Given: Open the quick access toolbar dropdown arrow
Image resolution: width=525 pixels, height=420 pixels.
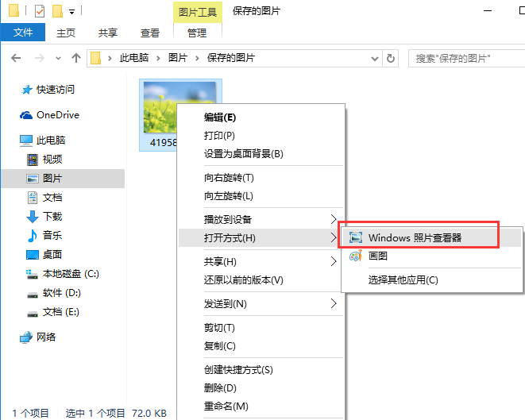Looking at the screenshot, I should (x=72, y=12).
